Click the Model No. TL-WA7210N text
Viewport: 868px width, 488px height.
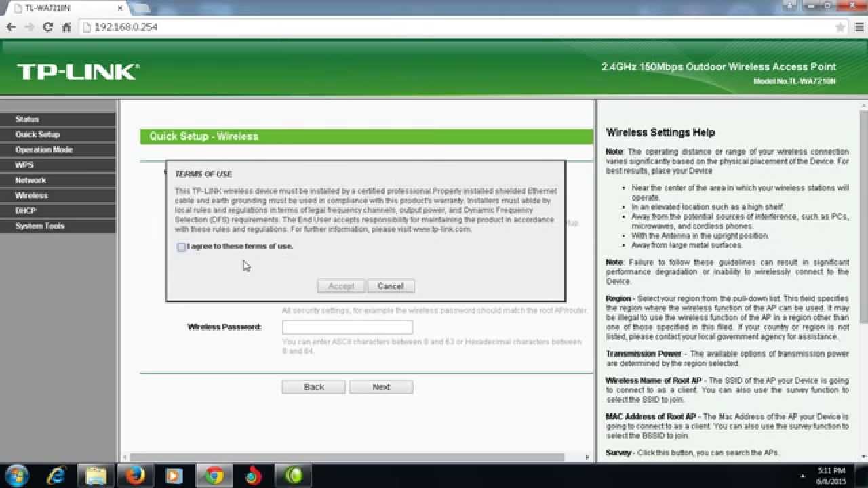pos(795,81)
